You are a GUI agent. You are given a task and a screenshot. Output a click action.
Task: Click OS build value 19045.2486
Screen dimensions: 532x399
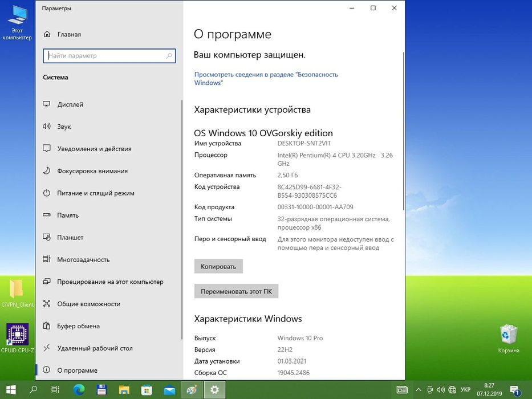coord(294,373)
